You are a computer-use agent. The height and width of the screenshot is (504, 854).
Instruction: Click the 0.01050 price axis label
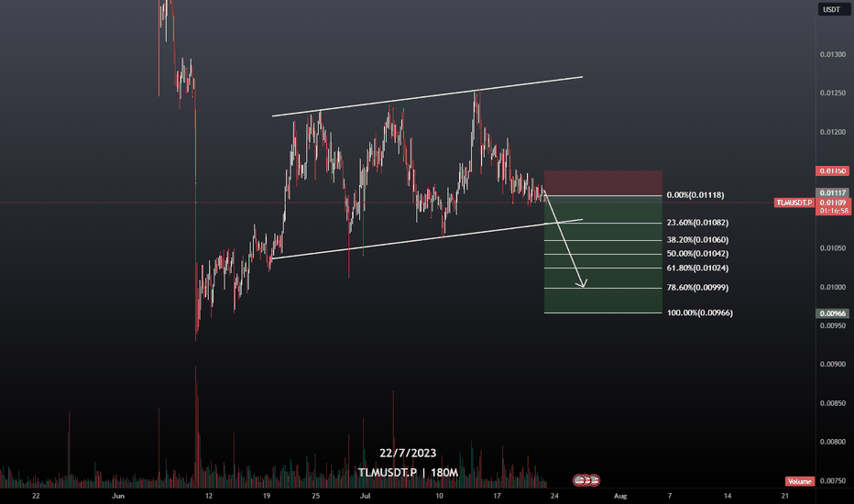pos(833,248)
